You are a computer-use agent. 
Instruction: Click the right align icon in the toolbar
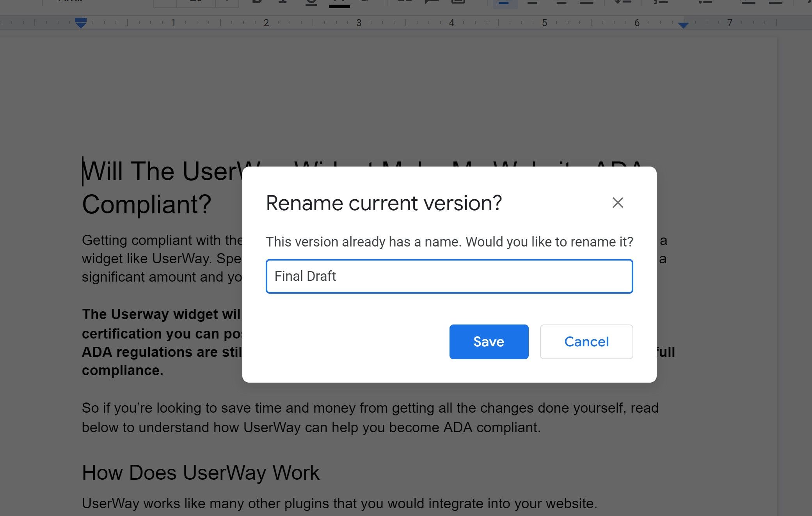(x=561, y=3)
